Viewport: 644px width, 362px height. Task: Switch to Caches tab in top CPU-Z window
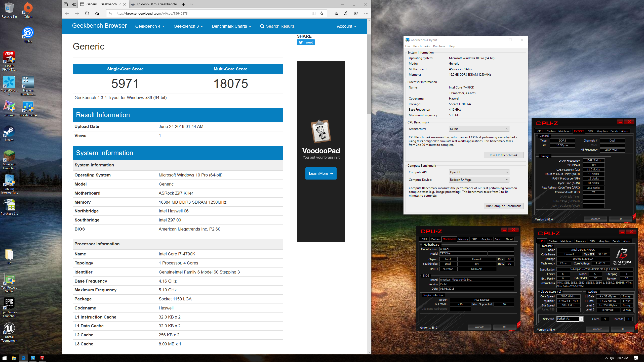pyautogui.click(x=551, y=131)
